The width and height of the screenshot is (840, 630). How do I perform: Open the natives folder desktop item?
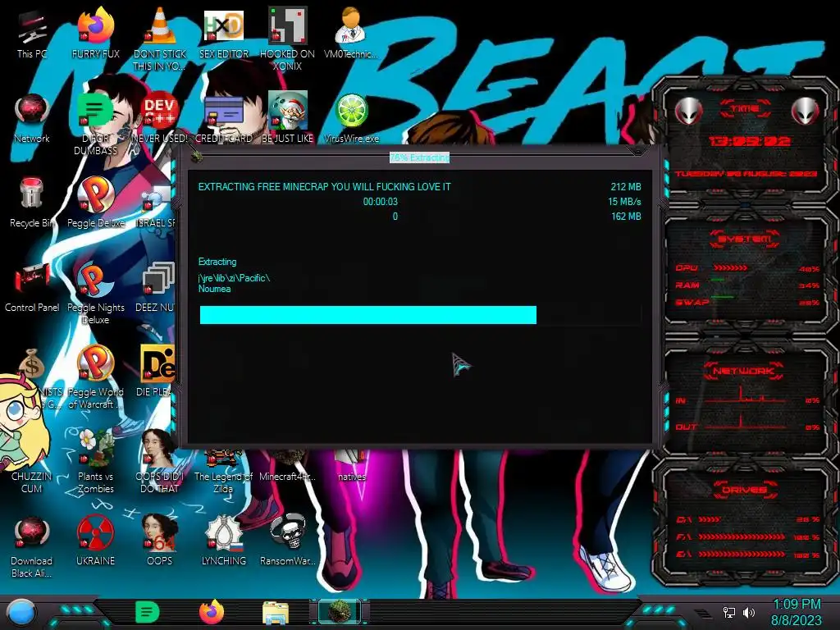351,466
